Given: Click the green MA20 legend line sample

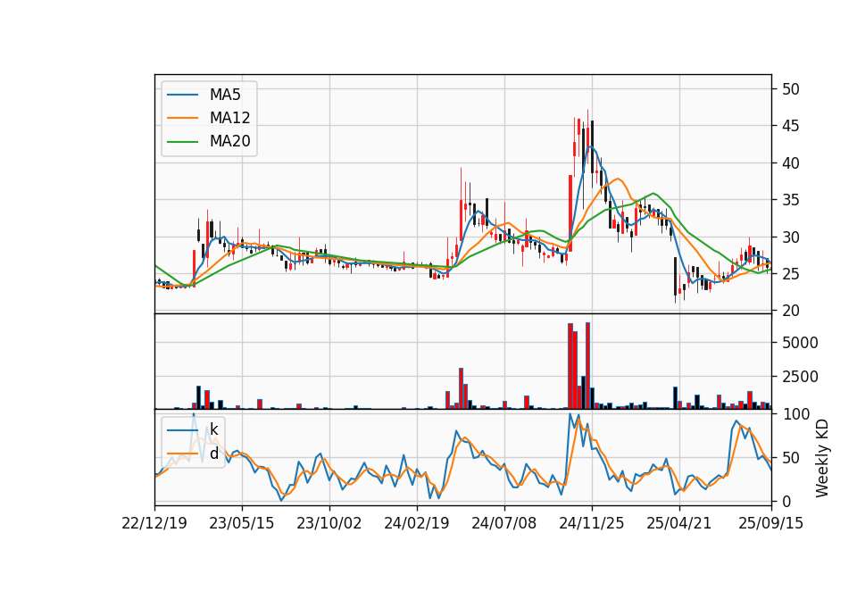Looking at the screenshot, I should click(x=182, y=141).
